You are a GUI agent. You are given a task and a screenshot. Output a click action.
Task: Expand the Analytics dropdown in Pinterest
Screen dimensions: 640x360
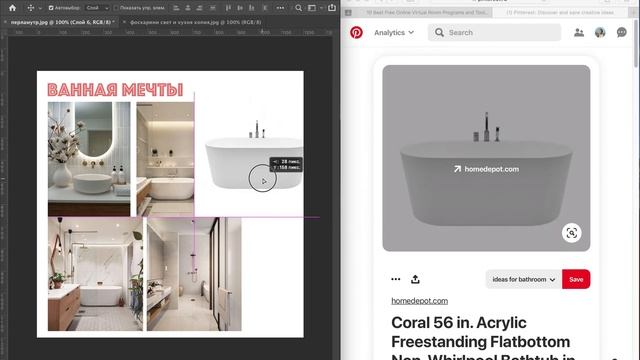pos(394,32)
